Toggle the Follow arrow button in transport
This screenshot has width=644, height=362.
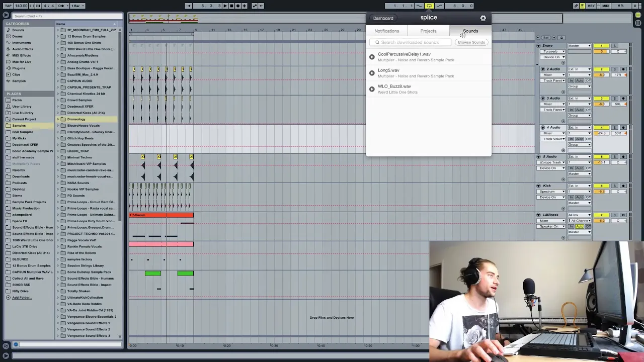point(188,6)
